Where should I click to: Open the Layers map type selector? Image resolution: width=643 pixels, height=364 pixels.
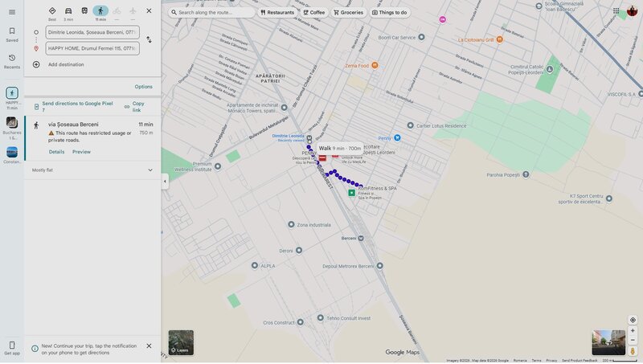pyautogui.click(x=181, y=342)
